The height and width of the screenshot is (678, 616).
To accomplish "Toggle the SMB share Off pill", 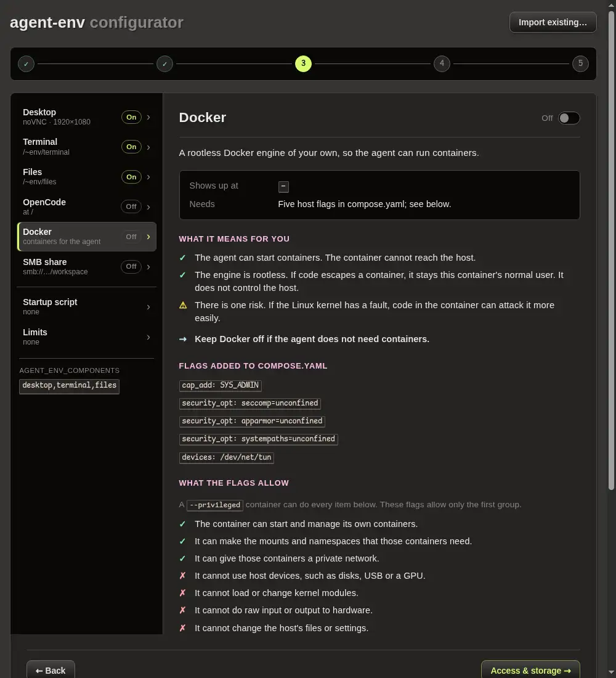I will click(131, 266).
